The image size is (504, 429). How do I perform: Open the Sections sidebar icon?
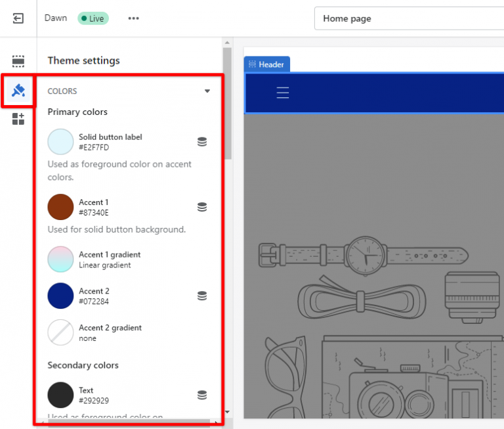tap(18, 62)
